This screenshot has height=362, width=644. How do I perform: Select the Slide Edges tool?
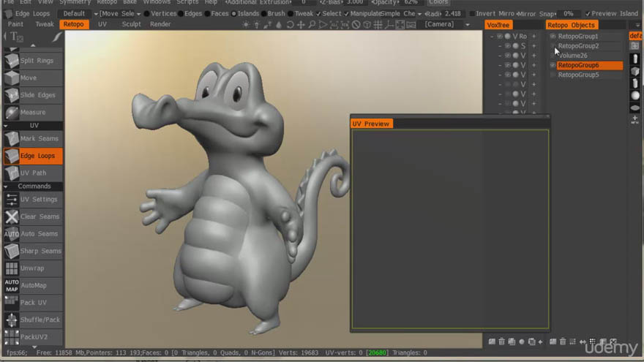(x=33, y=95)
